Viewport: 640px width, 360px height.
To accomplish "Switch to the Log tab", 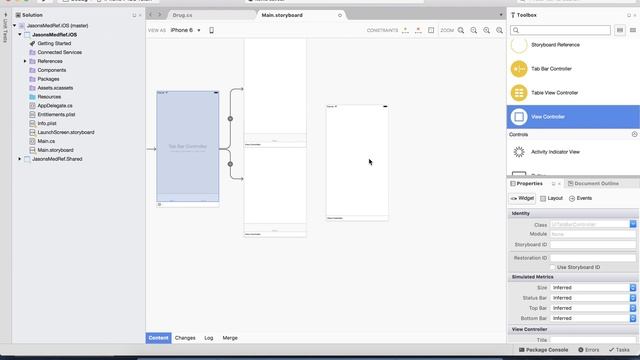I will (209, 338).
